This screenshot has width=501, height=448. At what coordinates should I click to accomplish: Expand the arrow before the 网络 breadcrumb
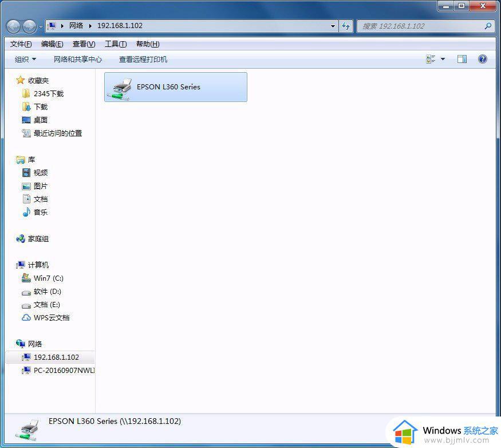[x=62, y=26]
